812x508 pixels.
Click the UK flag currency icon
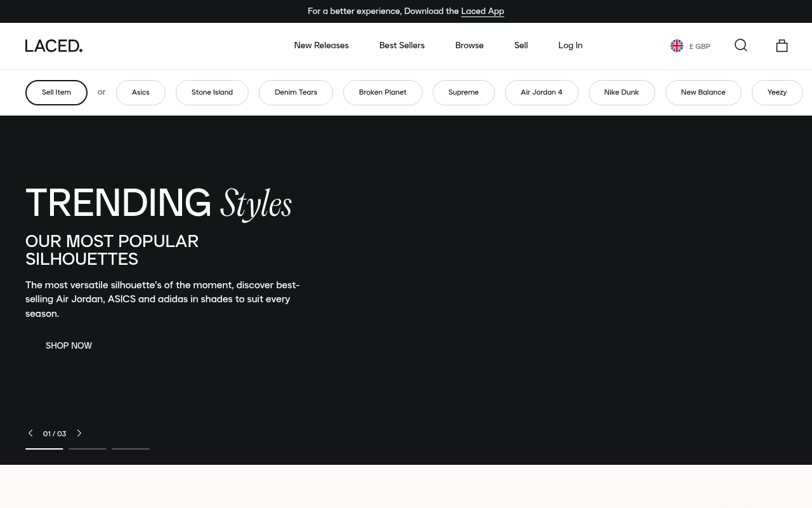coord(677,46)
